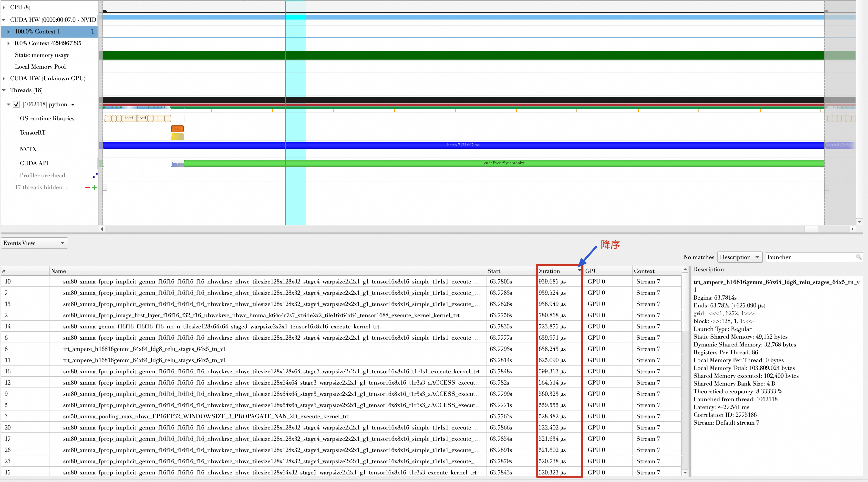Image resolution: width=868 pixels, height=482 pixels.
Task: Expand the CPU (8) tree row
Action: tap(4, 7)
